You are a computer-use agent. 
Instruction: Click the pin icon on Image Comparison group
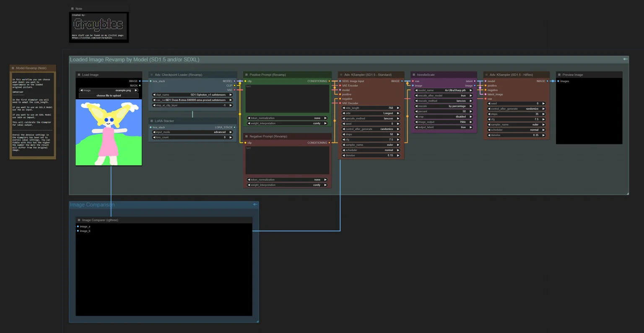pyautogui.click(x=254, y=204)
